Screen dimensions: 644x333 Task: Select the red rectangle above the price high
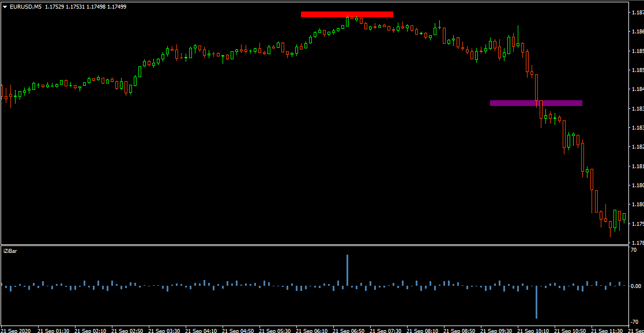click(347, 14)
